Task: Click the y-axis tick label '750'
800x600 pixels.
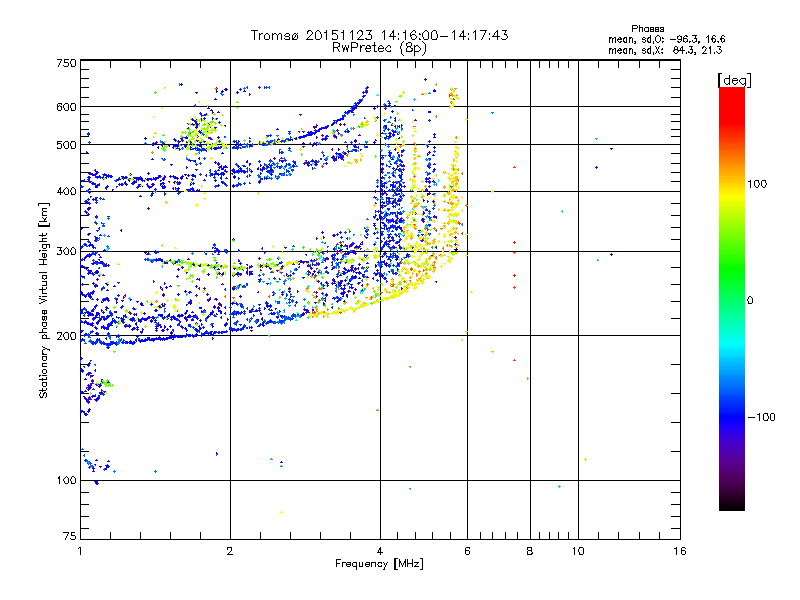Action: (66, 63)
